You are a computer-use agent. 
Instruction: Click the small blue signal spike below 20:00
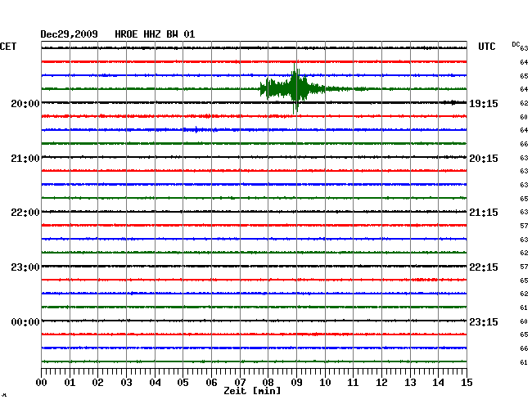click(x=196, y=129)
